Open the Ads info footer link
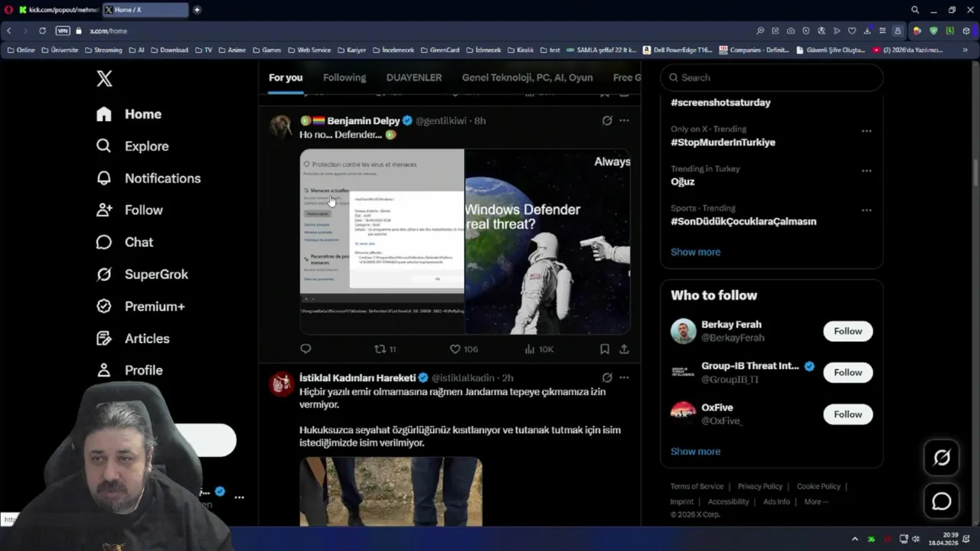This screenshot has width=980, height=551. (776, 502)
